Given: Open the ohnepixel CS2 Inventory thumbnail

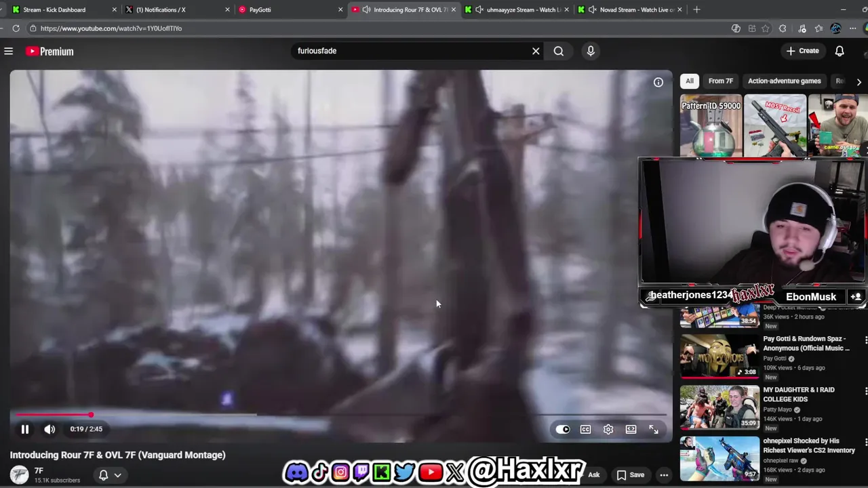Looking at the screenshot, I should [720, 458].
